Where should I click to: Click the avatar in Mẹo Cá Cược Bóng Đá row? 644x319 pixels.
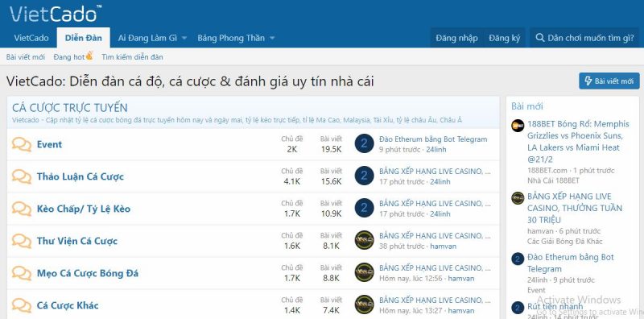pyautogui.click(x=365, y=272)
